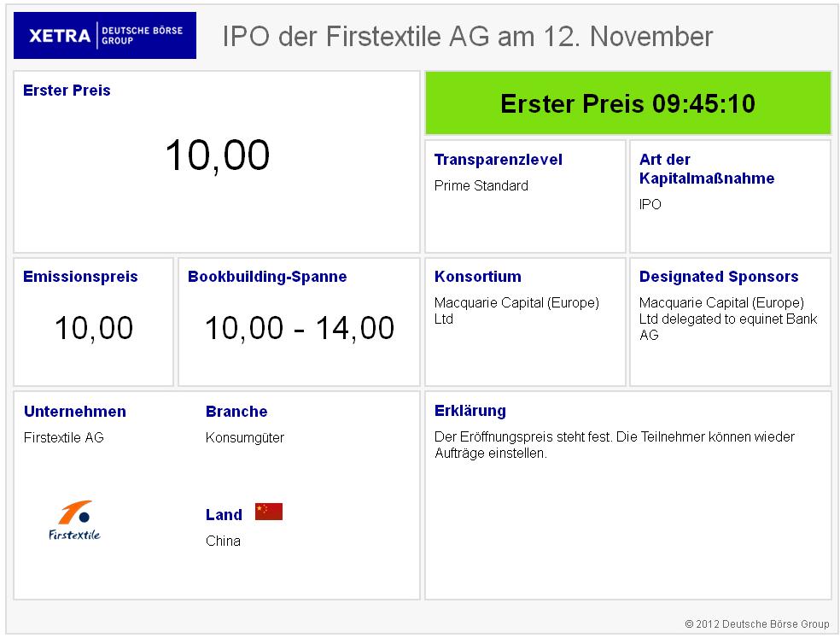The width and height of the screenshot is (840, 638).
Task: Click the 2012 Deutsche Börse Group copyright
Action: click(x=756, y=624)
